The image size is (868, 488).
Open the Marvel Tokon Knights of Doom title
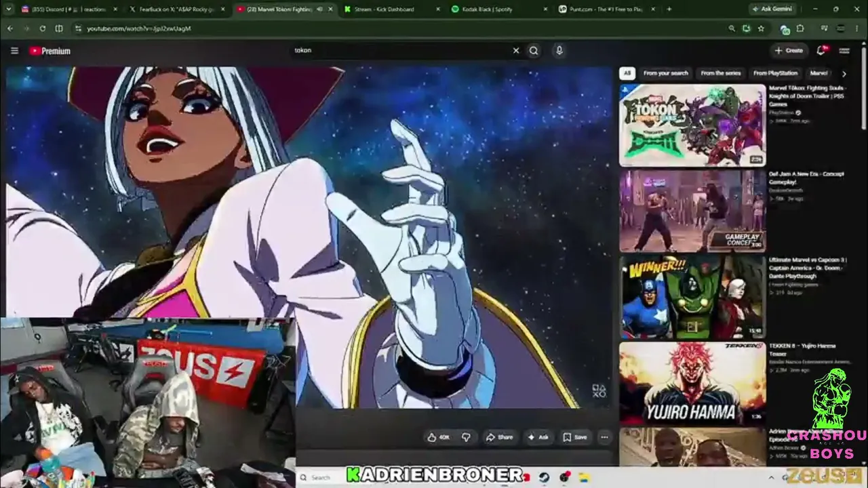point(808,96)
